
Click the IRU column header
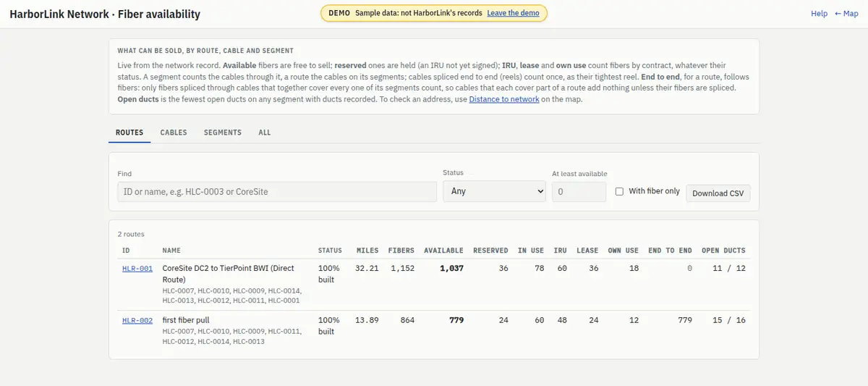point(560,251)
